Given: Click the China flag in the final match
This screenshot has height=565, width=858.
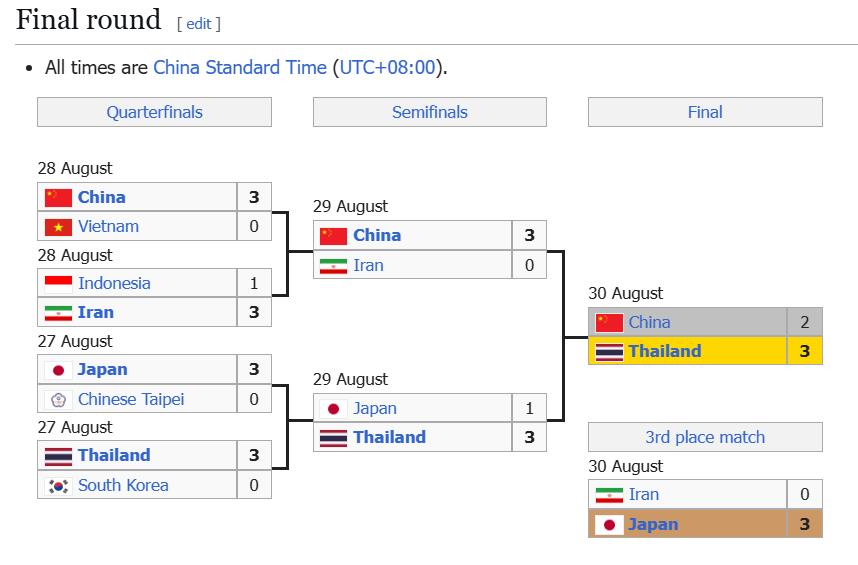Looking at the screenshot, I should click(609, 322).
